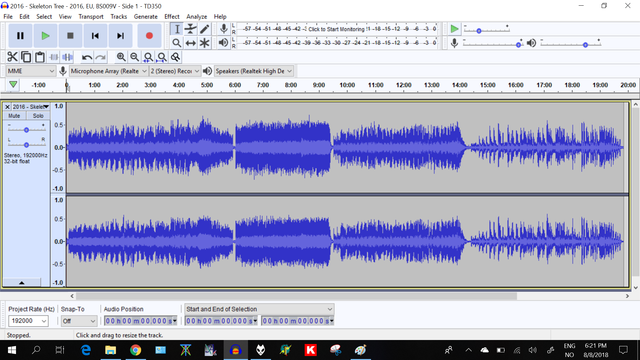
Task: Paste audio with the clipboard icon
Action: point(40,57)
